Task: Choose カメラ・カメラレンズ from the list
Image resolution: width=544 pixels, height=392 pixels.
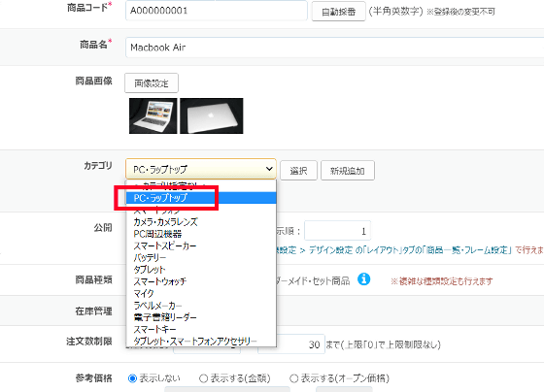Action: (201, 222)
